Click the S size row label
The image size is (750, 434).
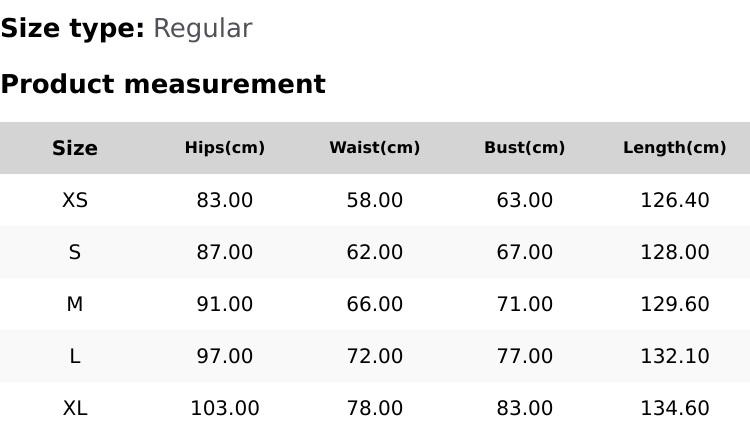75,252
